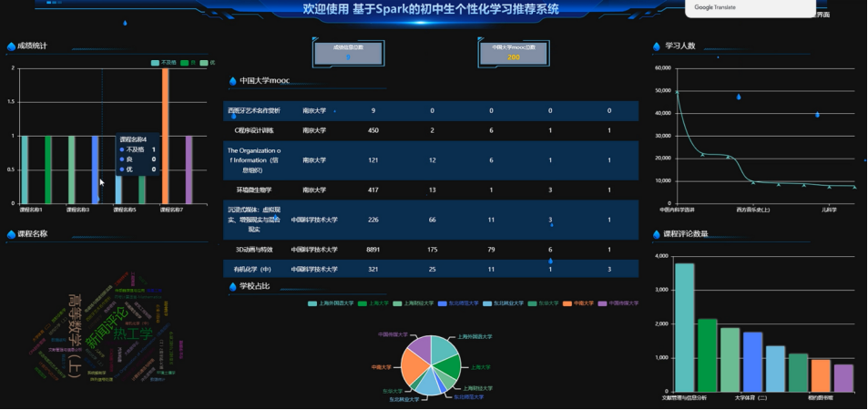868x410 pixels.
Task: Click the water drop icon beside 课程评论数量
Action: [657, 234]
